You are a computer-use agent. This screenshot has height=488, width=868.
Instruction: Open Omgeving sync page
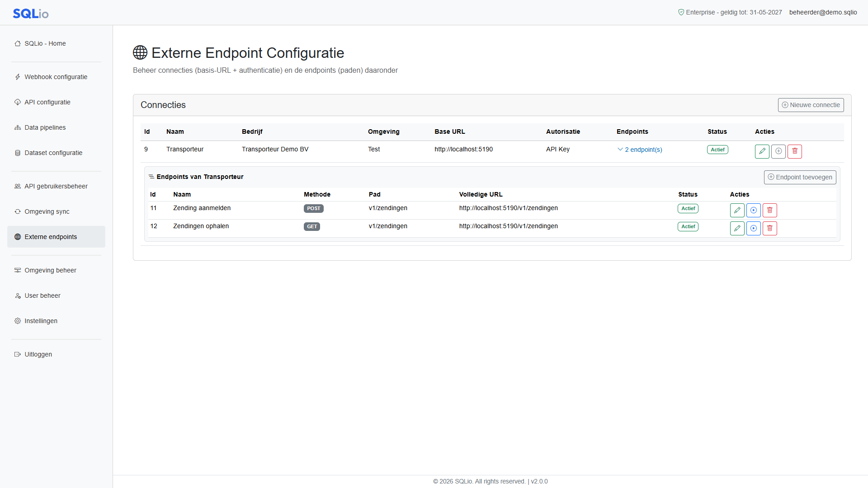pyautogui.click(x=56, y=211)
